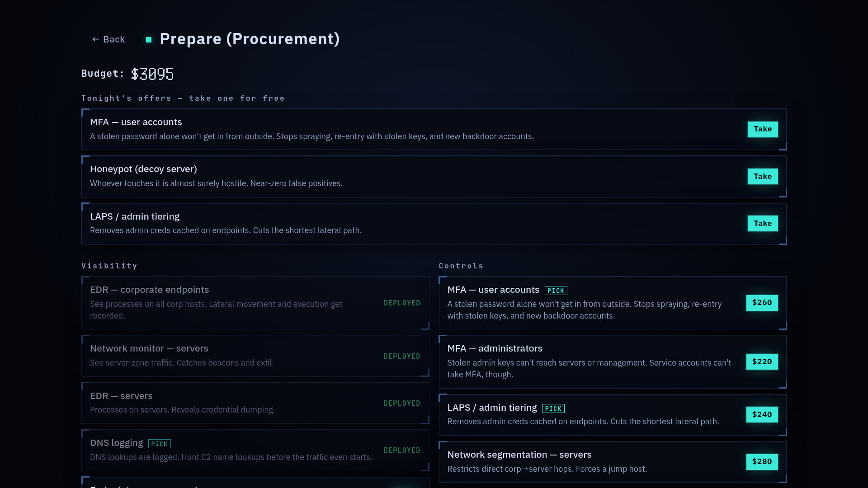Select the EDR — corporate endpoints card title
Viewport: 868px width, 488px height.
click(149, 290)
